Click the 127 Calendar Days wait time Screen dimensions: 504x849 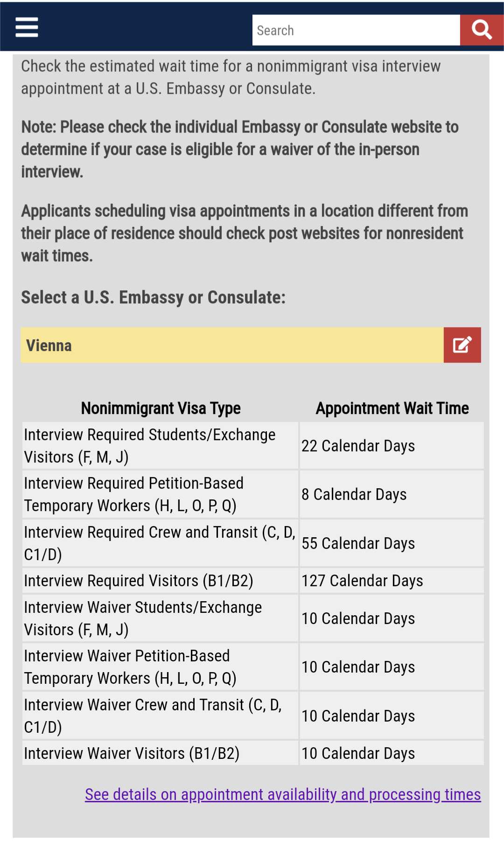click(362, 581)
